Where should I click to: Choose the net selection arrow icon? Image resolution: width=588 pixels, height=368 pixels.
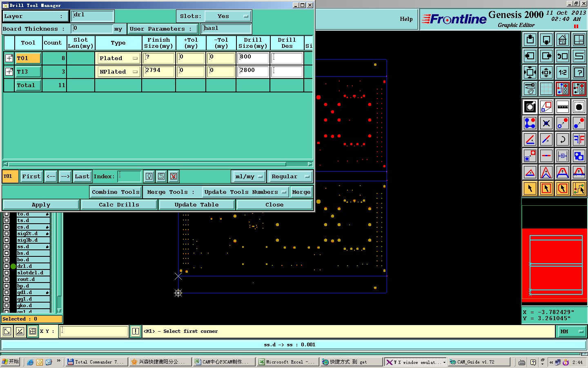[579, 188]
